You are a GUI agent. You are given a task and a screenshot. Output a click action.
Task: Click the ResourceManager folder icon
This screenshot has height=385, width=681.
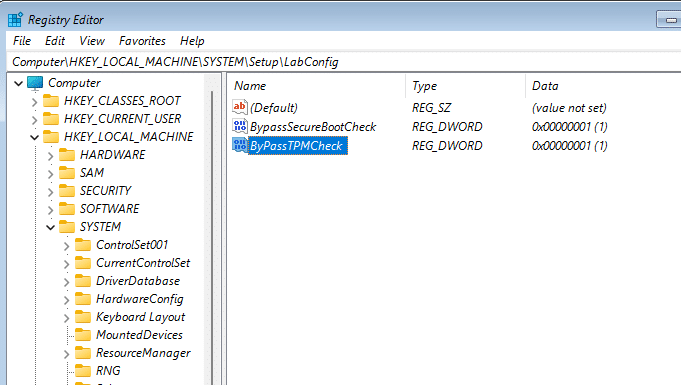pos(83,353)
